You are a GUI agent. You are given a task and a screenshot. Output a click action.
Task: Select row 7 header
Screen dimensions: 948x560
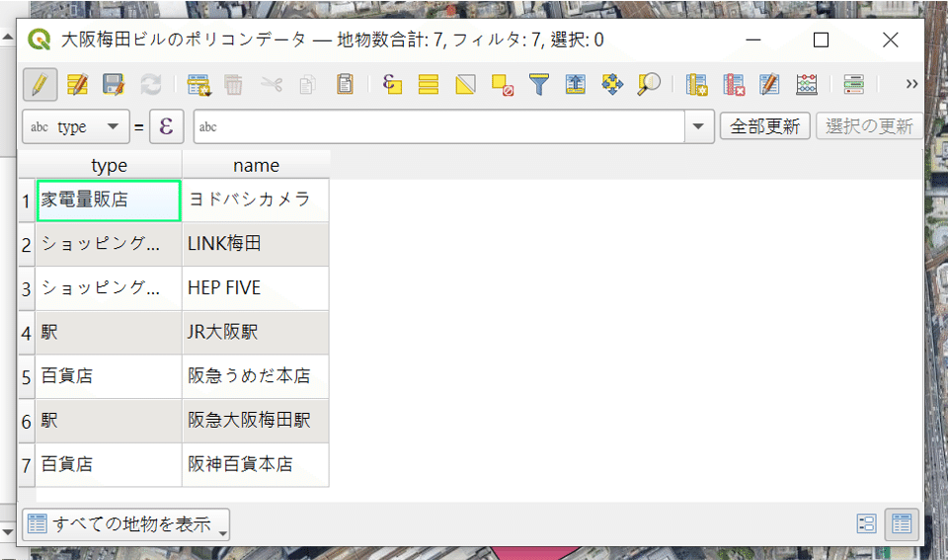tap(27, 465)
